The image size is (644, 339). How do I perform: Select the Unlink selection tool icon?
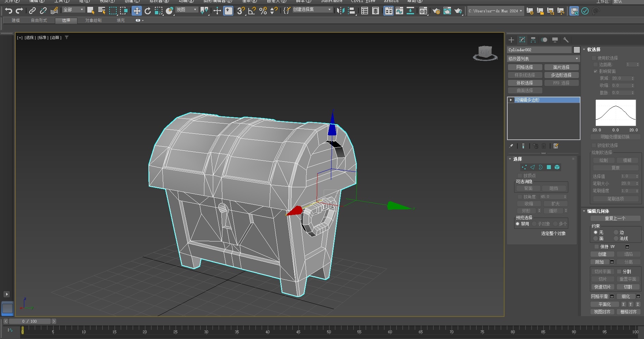coord(43,11)
